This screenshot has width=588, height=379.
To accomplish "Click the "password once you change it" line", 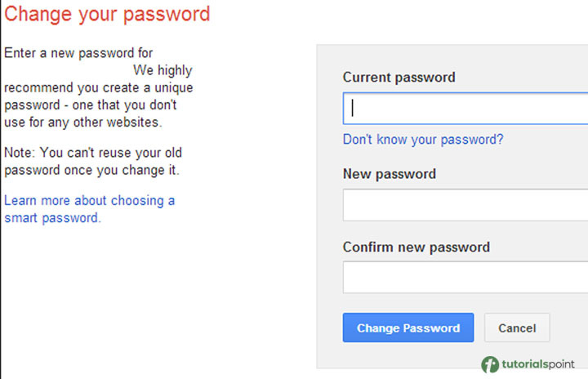I will click(x=91, y=171).
